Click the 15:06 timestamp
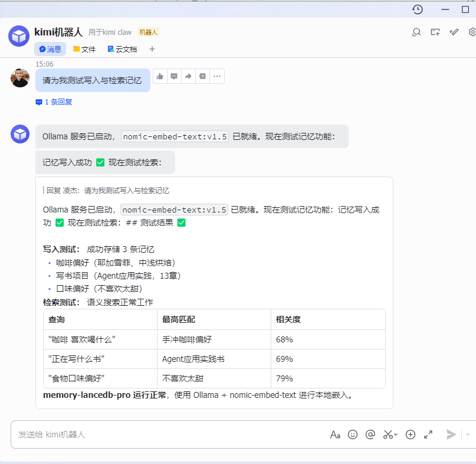This screenshot has width=476, height=464. coord(44,64)
